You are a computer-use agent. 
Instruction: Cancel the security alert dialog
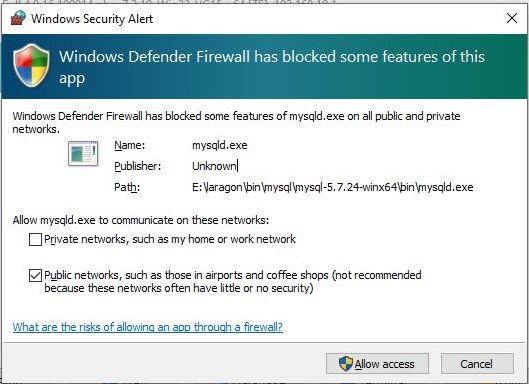477,364
